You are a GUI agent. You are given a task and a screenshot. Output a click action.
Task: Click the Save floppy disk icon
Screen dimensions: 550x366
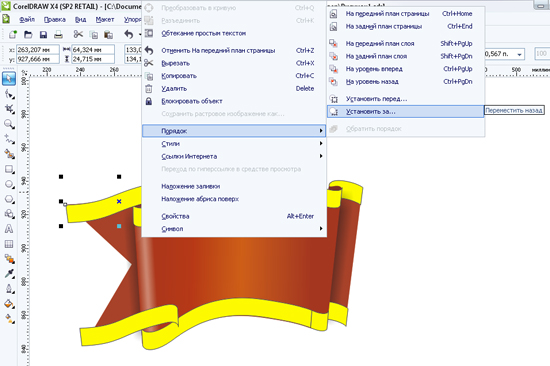tap(43, 34)
